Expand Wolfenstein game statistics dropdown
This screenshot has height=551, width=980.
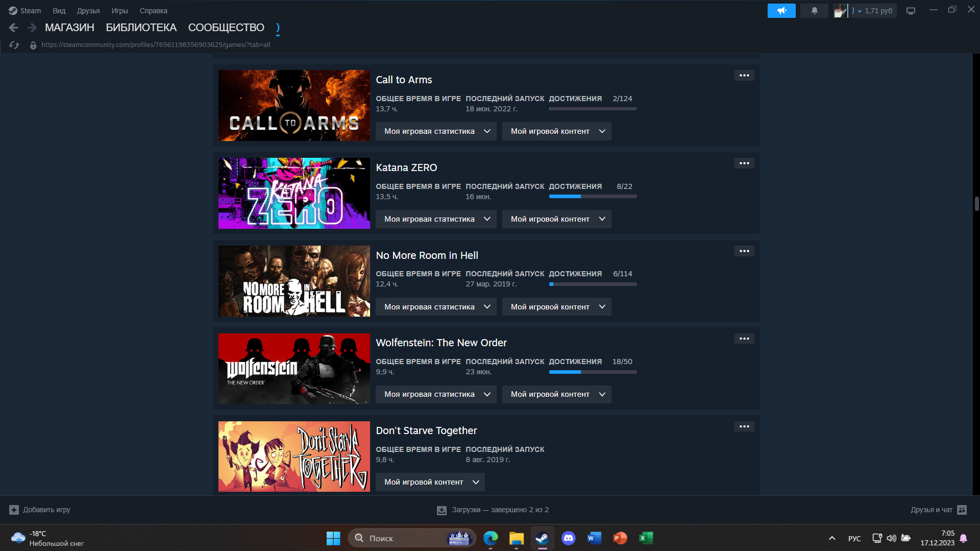[x=436, y=394]
